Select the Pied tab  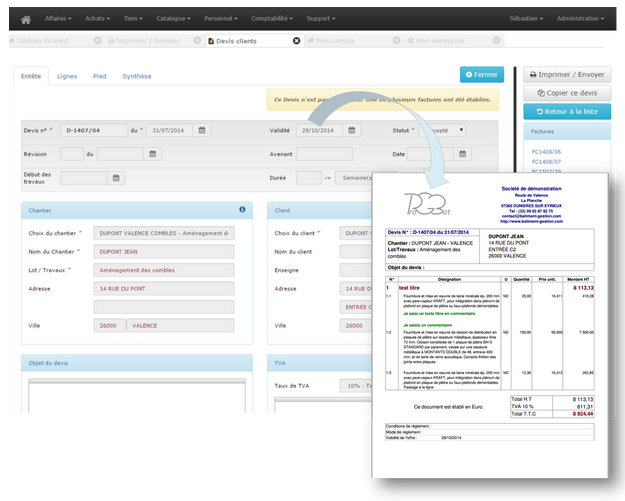click(100, 76)
